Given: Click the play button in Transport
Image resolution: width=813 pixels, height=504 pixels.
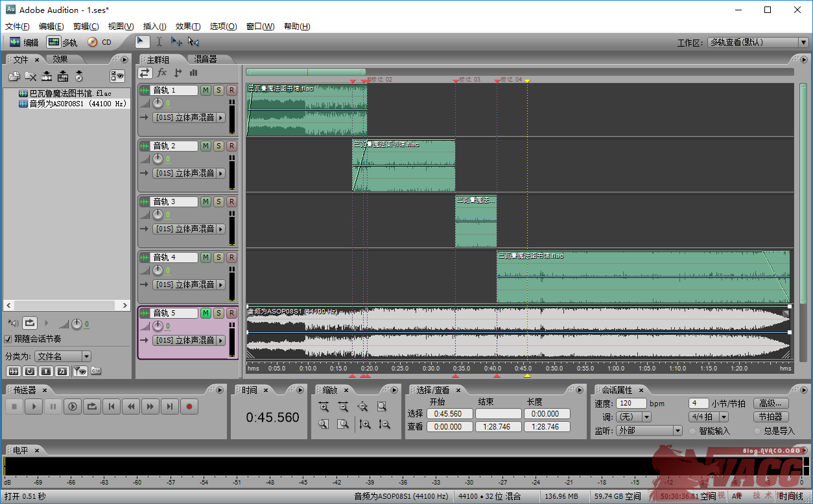Looking at the screenshot, I should [x=34, y=407].
